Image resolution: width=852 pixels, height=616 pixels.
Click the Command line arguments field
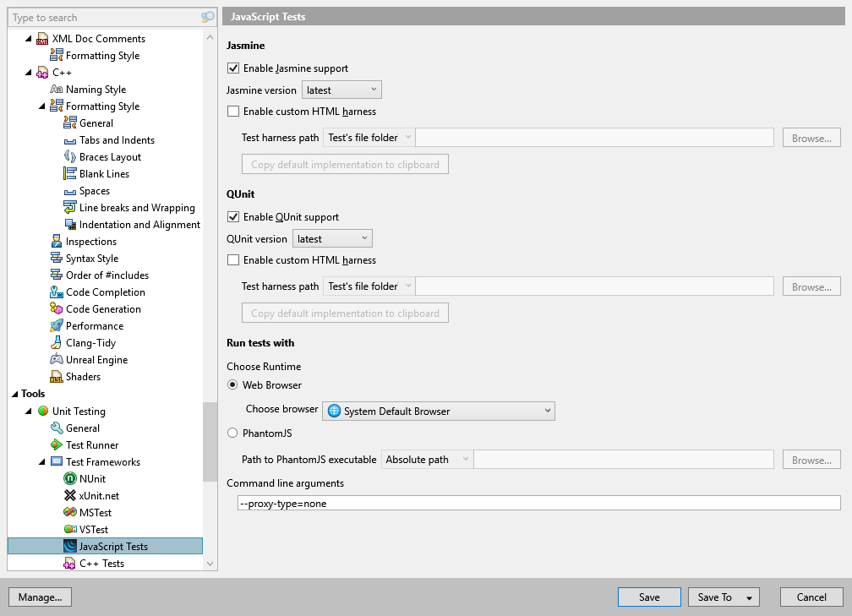click(x=539, y=504)
